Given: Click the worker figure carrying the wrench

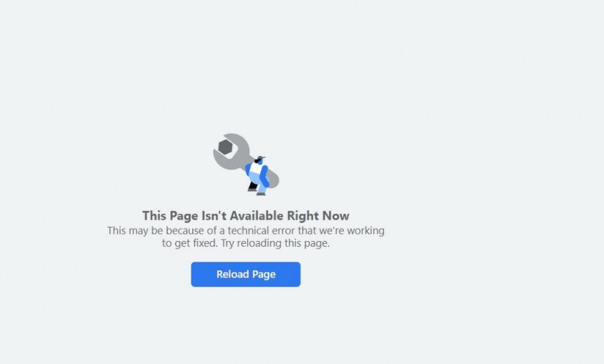Looking at the screenshot, I should [x=257, y=176].
